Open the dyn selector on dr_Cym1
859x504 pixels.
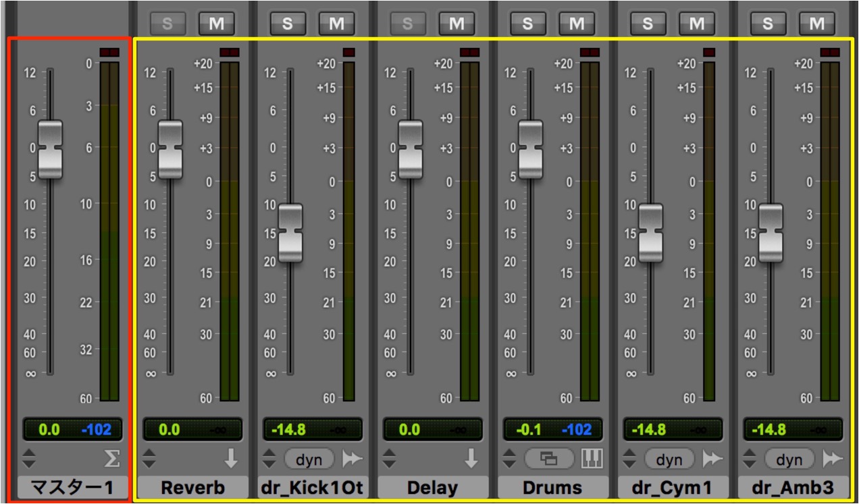tap(670, 459)
